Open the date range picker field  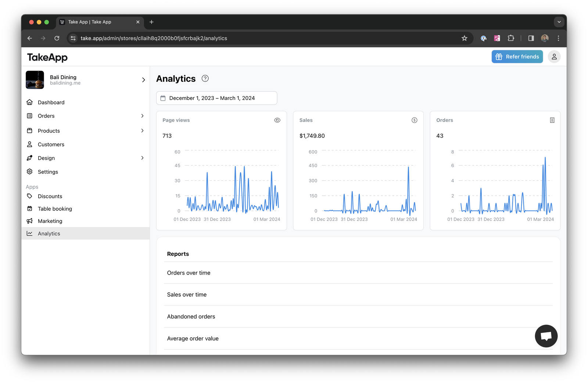point(216,98)
